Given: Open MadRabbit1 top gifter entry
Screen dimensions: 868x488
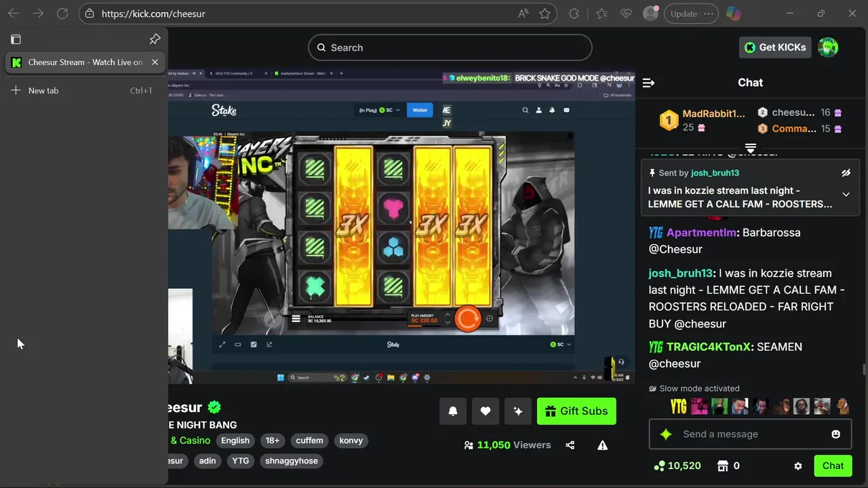Looking at the screenshot, I should [x=703, y=120].
